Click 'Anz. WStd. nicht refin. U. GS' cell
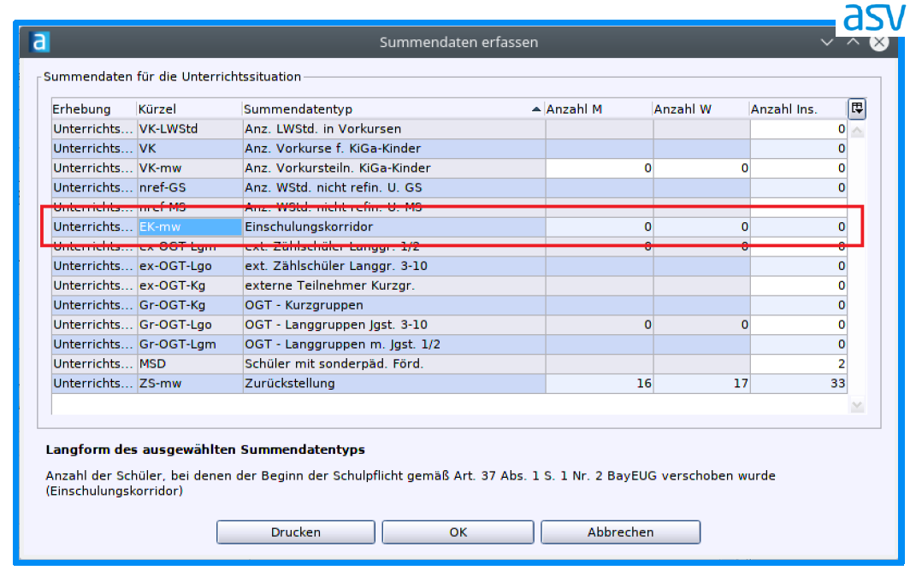The image size is (922, 588). 394,188
